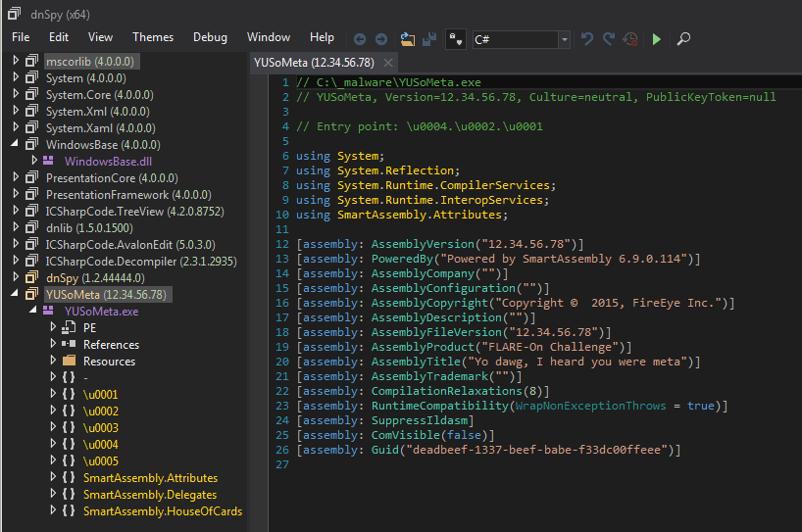Select YUSoMeta.exe in the tree
Screen dimensions: 802x532
[x=101, y=312]
